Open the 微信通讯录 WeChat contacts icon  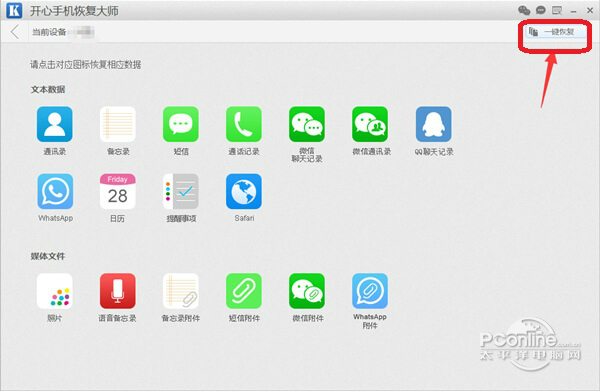pyautogui.click(x=370, y=124)
